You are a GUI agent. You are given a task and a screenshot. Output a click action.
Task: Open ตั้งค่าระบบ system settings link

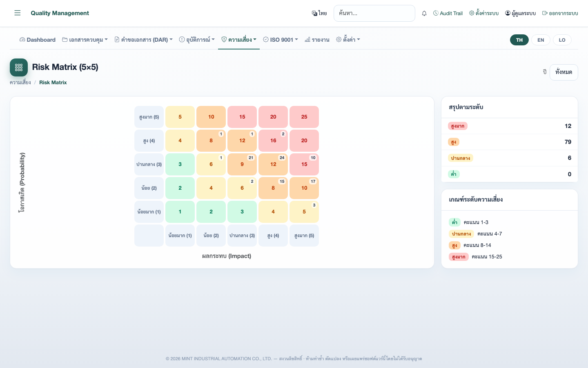click(484, 13)
